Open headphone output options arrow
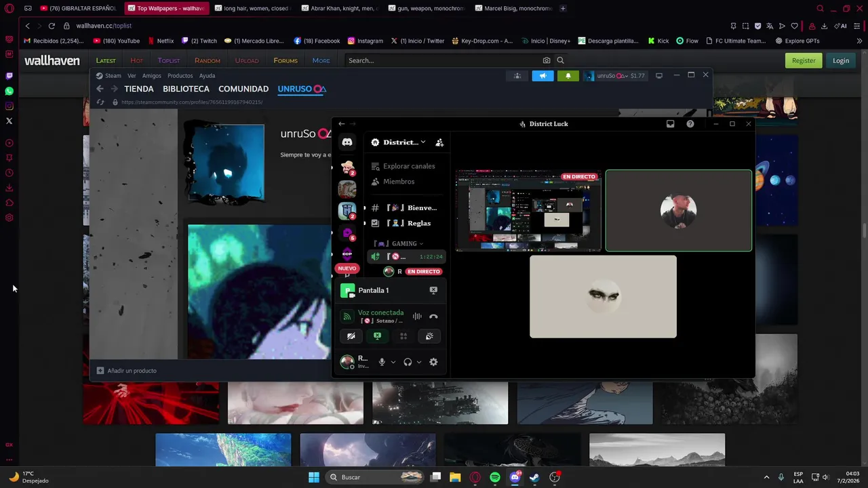 [x=418, y=362]
